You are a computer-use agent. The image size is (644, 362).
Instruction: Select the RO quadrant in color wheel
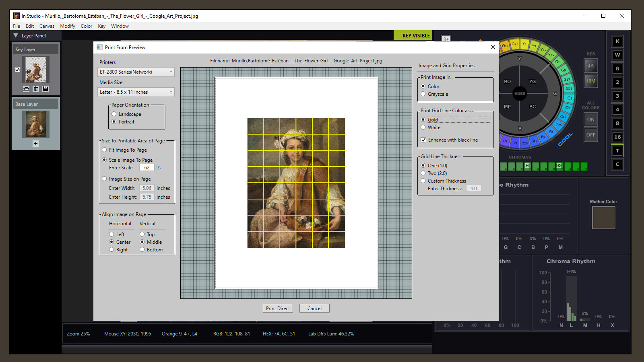(x=507, y=81)
